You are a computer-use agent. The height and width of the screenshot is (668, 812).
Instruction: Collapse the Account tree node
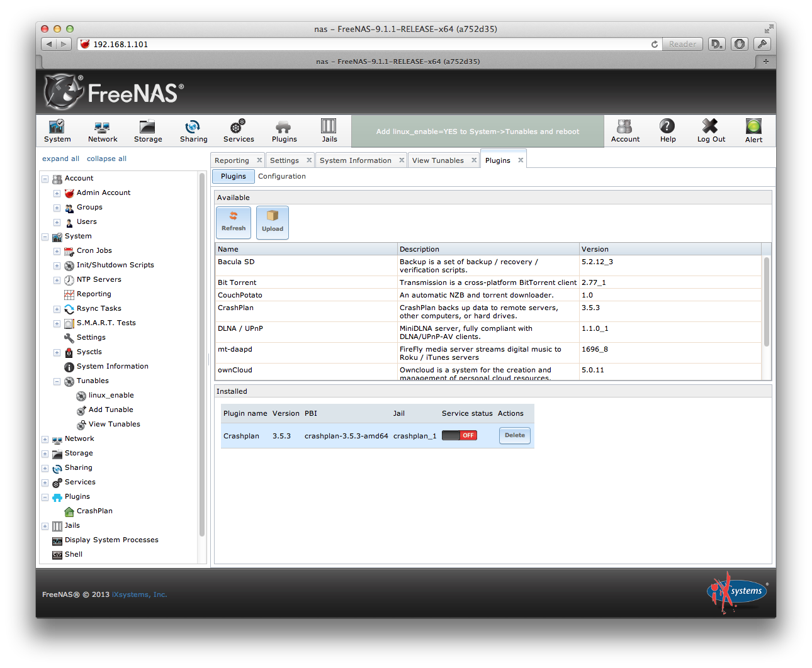[45, 179]
